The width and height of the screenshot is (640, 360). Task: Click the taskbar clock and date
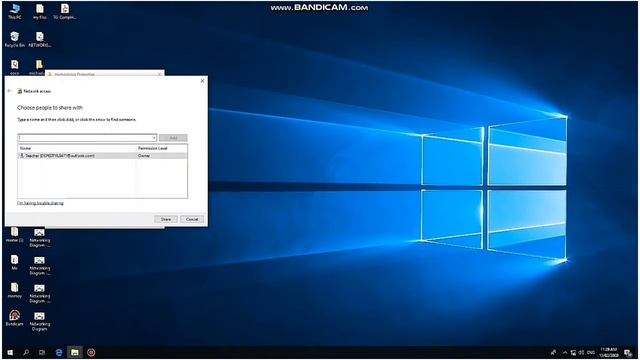[x=609, y=352]
